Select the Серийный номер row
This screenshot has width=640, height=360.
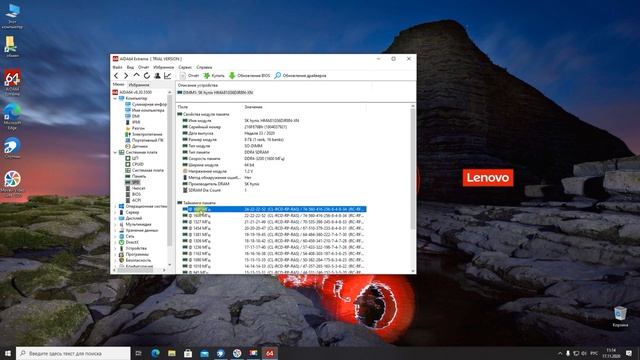point(271,127)
